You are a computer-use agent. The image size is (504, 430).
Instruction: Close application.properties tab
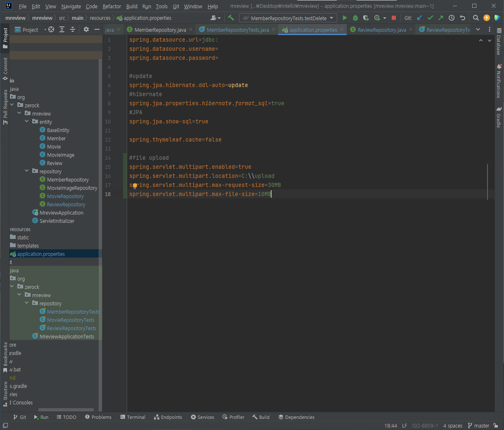pos(342,29)
